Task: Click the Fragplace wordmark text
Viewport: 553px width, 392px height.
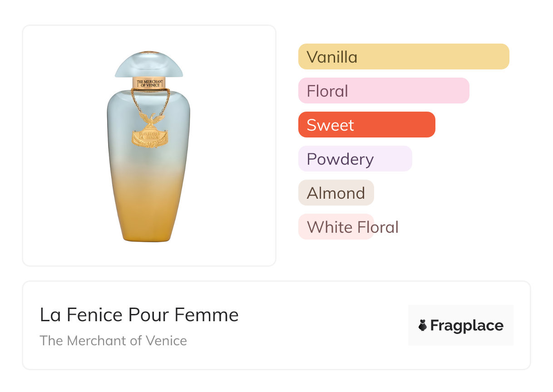Action: (467, 325)
